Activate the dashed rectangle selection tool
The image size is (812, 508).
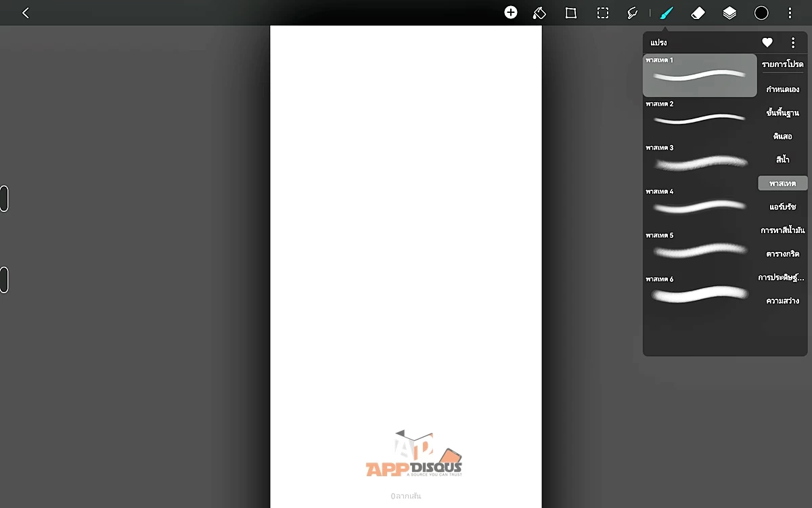(x=602, y=13)
